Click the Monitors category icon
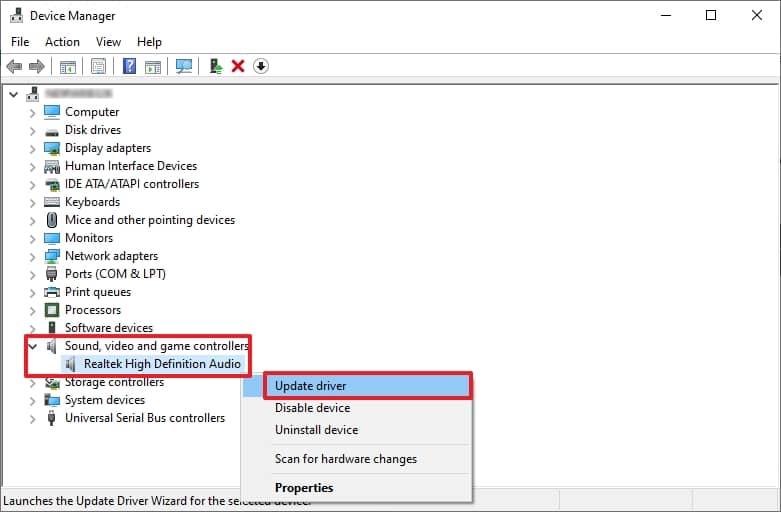The width and height of the screenshot is (781, 512). 52,238
